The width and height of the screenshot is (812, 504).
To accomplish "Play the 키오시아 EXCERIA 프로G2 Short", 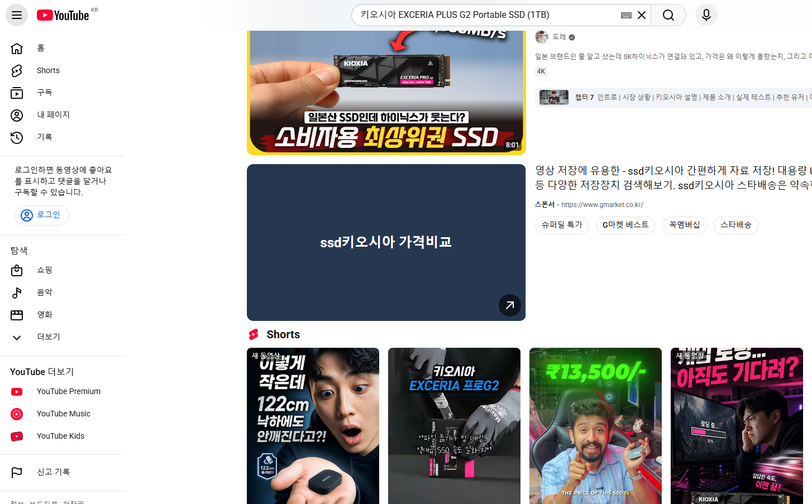I will click(454, 426).
